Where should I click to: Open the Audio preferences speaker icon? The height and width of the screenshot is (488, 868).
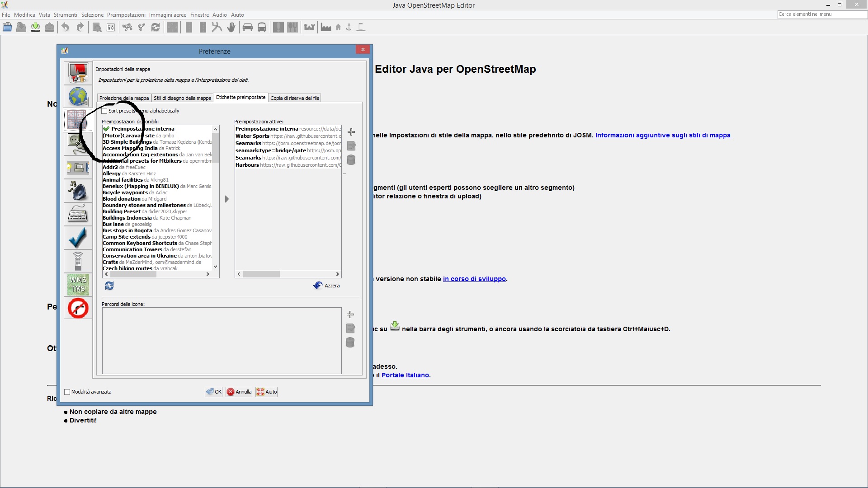(78, 191)
